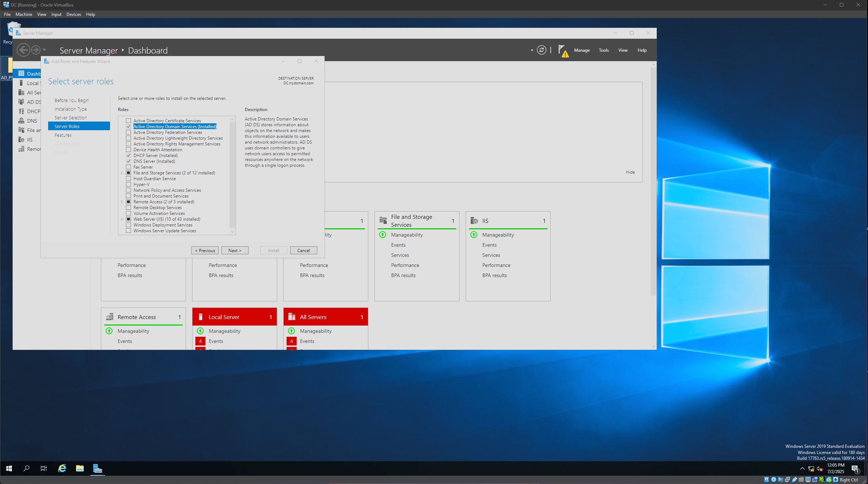Check Fax Server role
This screenshot has height=484, width=868.
click(x=128, y=167)
